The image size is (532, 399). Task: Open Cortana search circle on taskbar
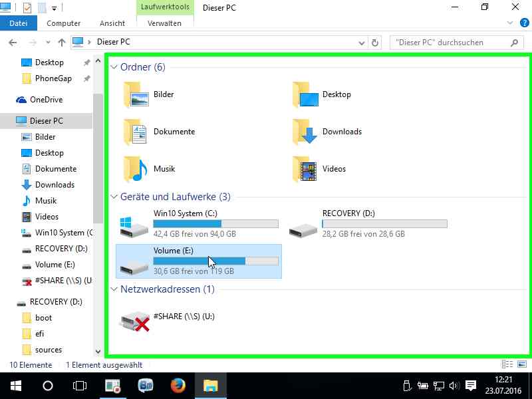[48, 386]
